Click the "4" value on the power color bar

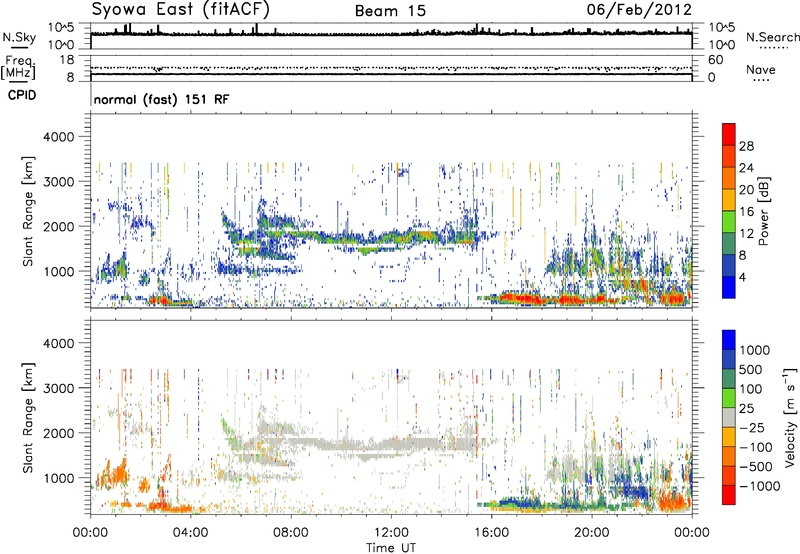pyautogui.click(x=743, y=278)
